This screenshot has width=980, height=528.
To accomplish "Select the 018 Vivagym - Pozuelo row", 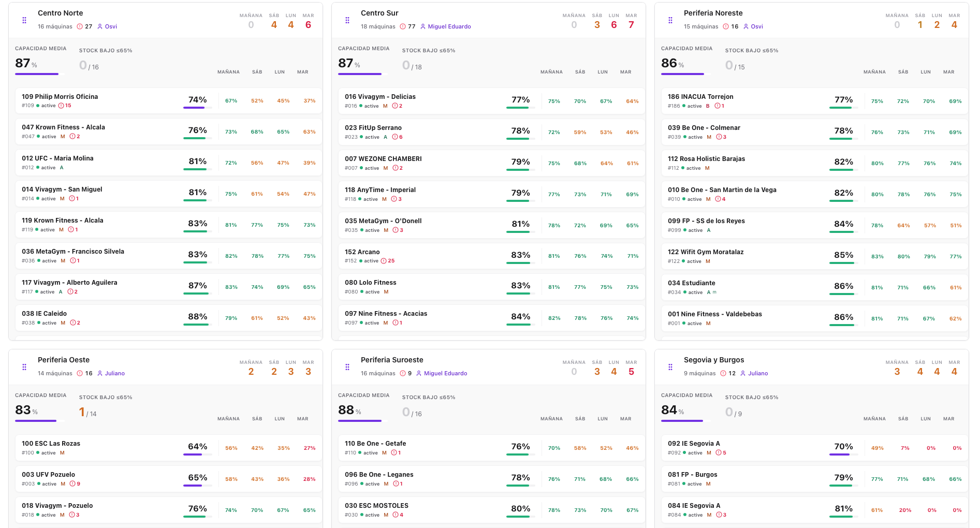I will tap(169, 510).
